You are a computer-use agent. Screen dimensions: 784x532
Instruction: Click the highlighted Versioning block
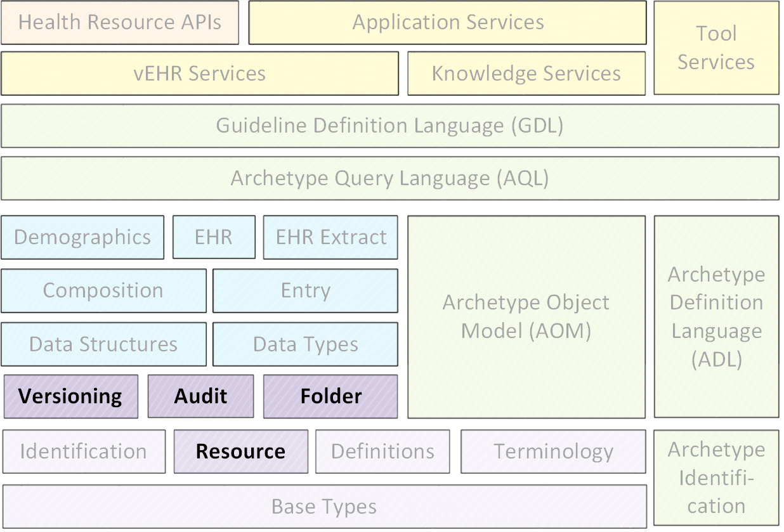click(71, 396)
